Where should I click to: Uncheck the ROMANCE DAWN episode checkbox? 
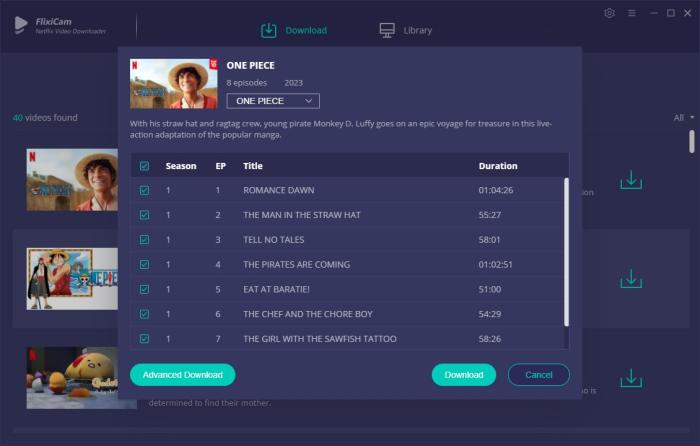(144, 190)
